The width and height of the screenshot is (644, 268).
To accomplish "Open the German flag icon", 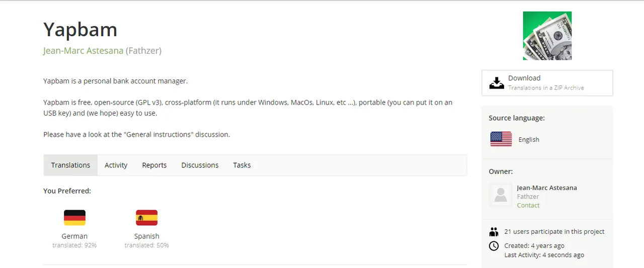I will (x=74, y=218).
